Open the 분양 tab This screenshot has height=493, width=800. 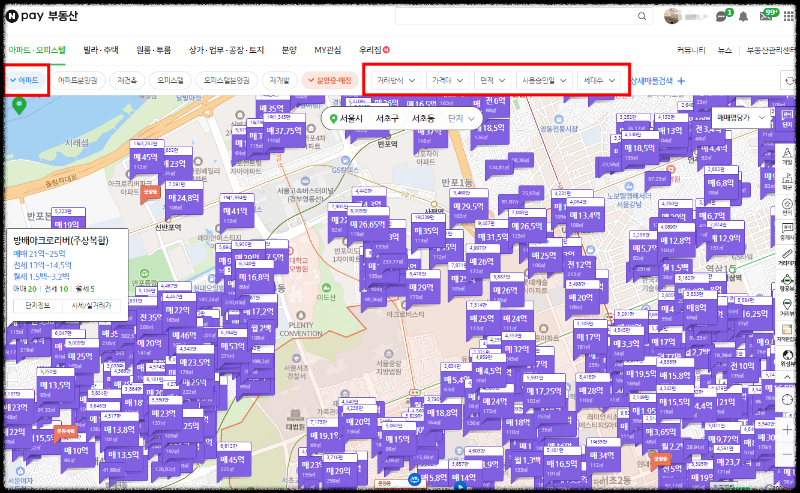[289, 50]
